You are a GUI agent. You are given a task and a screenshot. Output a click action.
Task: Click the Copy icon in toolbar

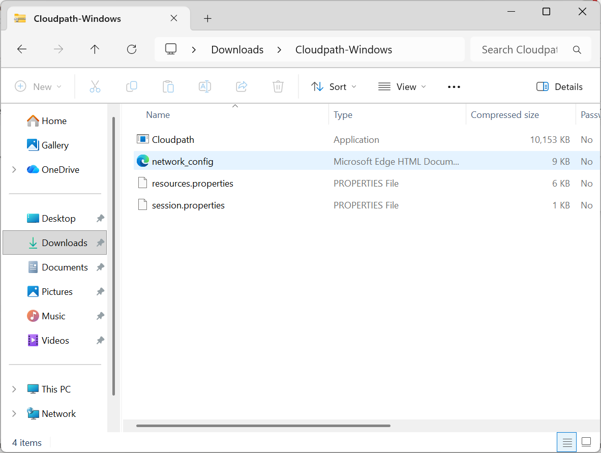click(131, 87)
